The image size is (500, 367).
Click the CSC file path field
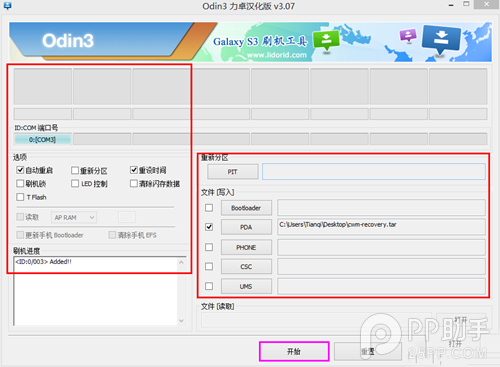(381, 267)
